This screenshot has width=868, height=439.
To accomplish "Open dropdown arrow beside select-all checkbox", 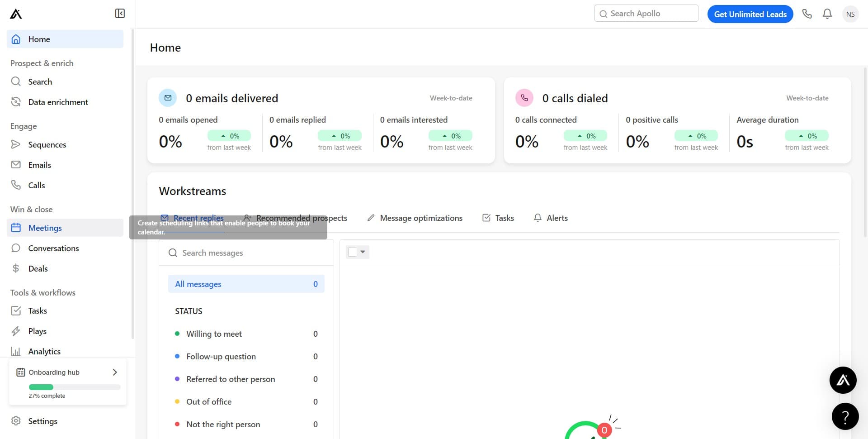I will tap(363, 252).
